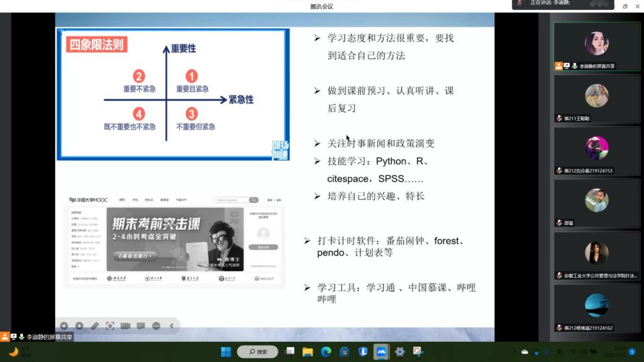Click the next slide arrow in presentation toolbar
This screenshot has height=362, width=644.
click(x=79, y=326)
